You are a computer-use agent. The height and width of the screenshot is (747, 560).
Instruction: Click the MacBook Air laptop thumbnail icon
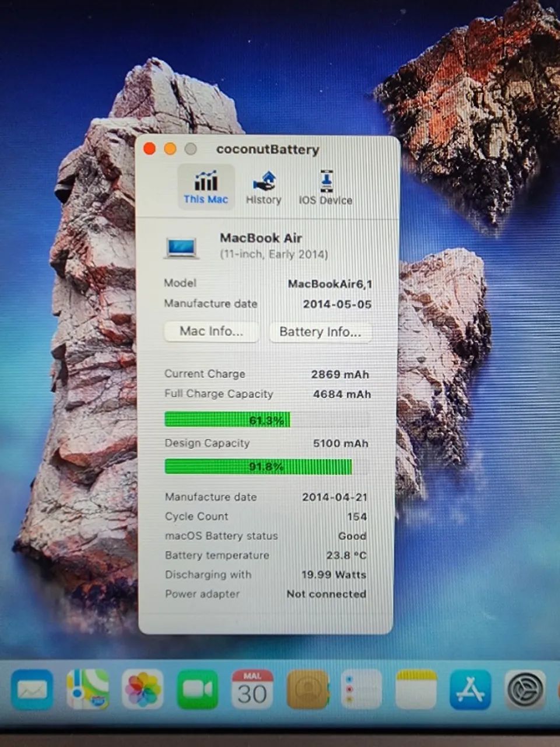181,247
